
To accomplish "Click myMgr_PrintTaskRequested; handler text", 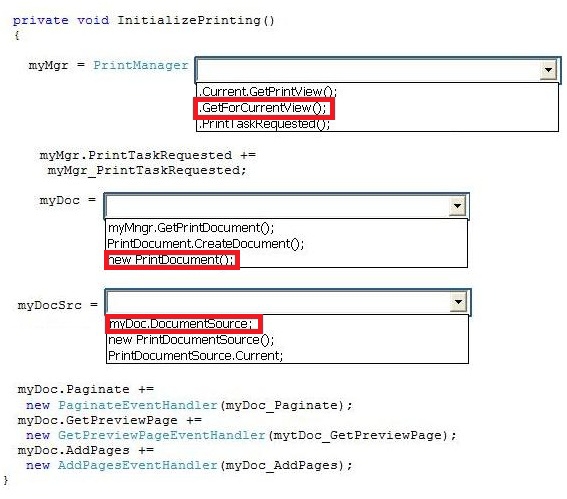I will [x=147, y=170].
